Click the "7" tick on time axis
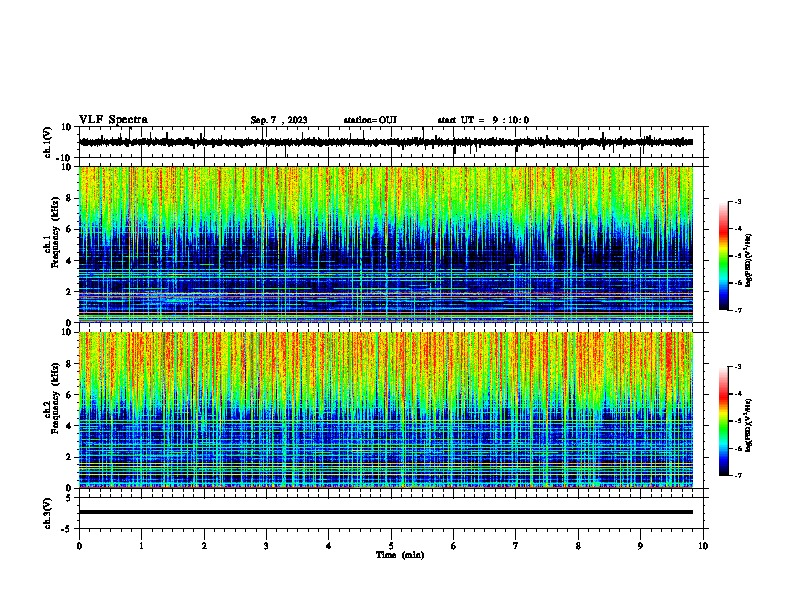This screenshot has height=612, width=792. 516,546
